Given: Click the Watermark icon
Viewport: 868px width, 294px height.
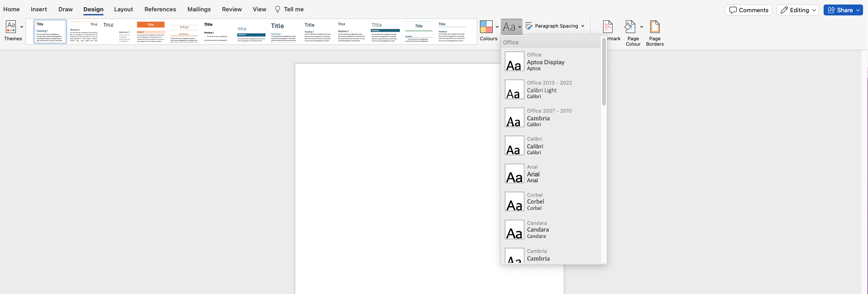Looking at the screenshot, I should point(608,27).
